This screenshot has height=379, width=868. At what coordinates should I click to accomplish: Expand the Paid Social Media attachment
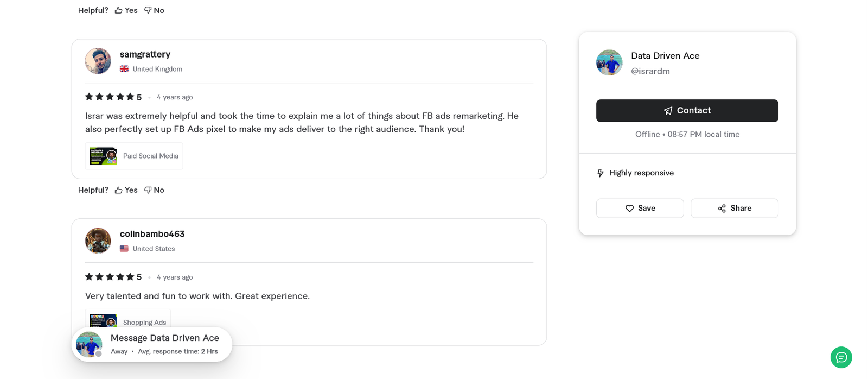[133, 155]
